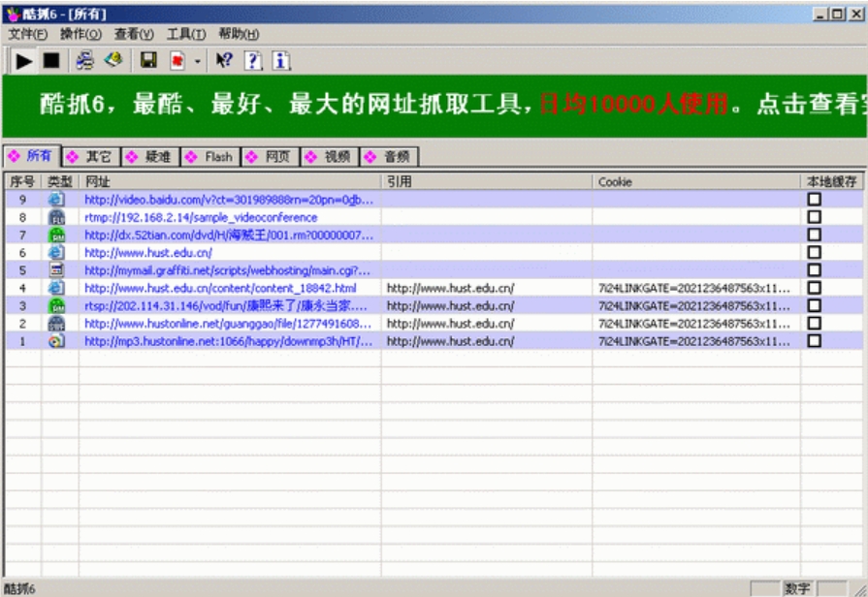Sort by the Cookie column header

coord(696,181)
